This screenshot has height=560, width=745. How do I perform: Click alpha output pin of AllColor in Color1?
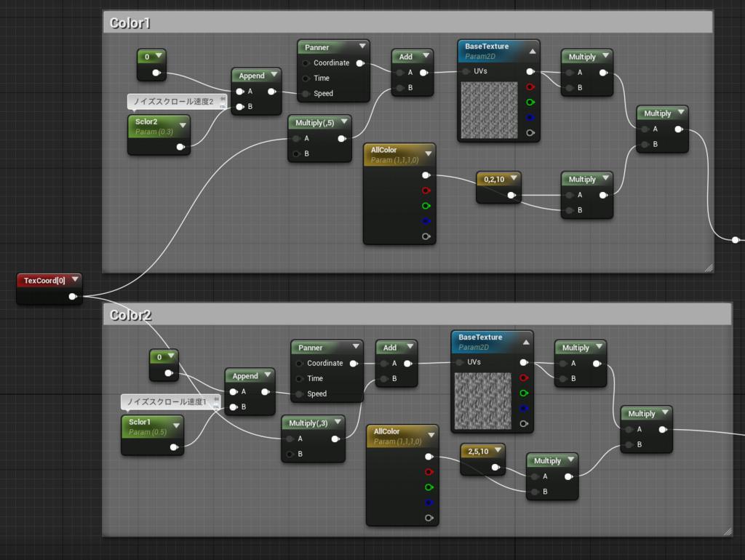point(426,236)
